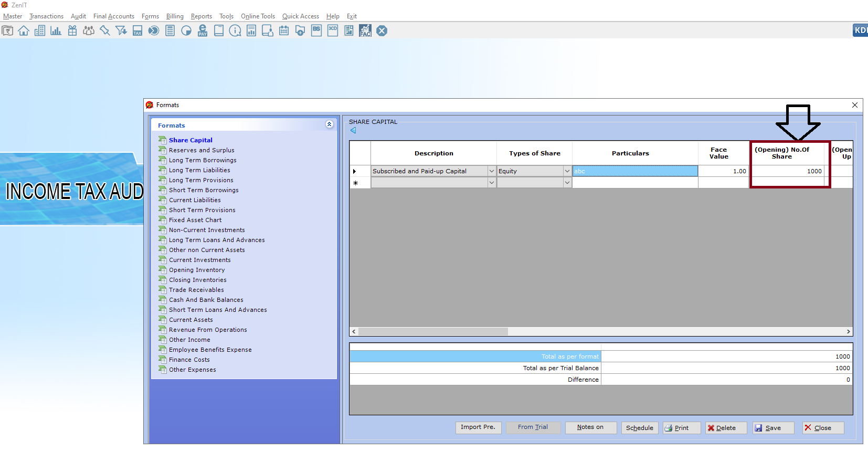The height and width of the screenshot is (451, 868).
Task: Open the Forms menu
Action: point(150,16)
